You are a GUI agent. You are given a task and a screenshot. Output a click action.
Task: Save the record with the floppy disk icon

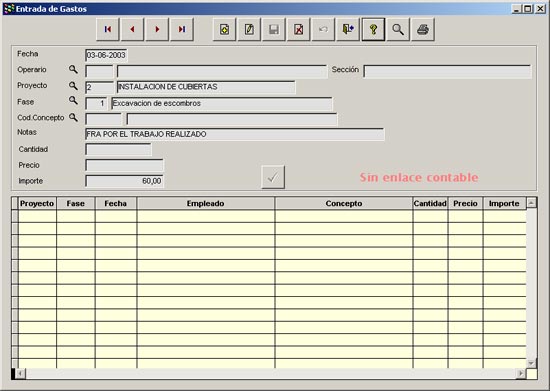pos(274,29)
